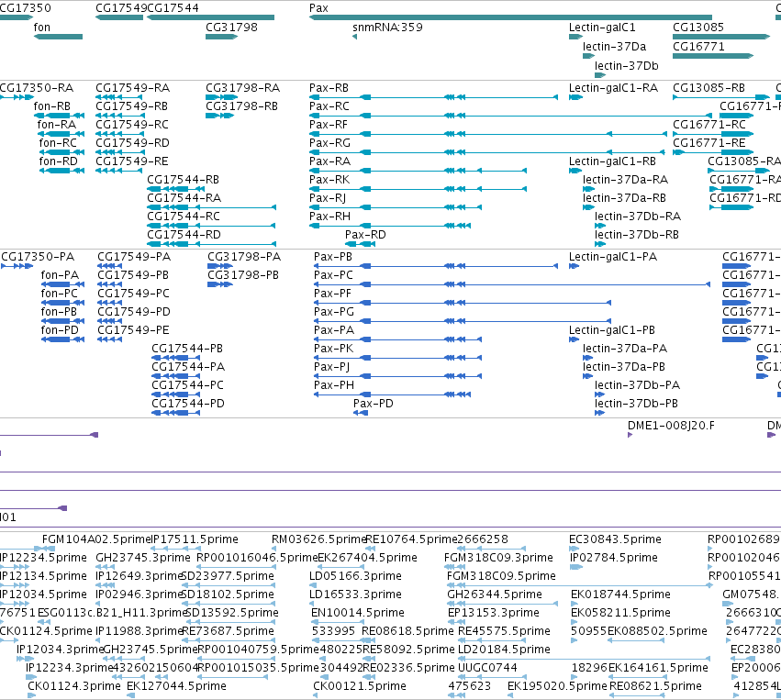The image size is (781, 700).
Task: Click protein lectin-37Db-PA label
Action: click(x=637, y=385)
